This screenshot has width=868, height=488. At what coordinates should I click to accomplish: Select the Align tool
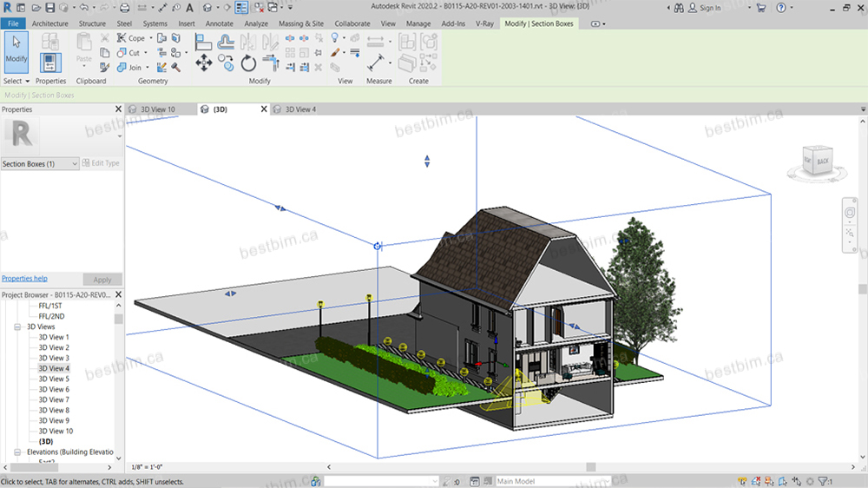(x=203, y=42)
